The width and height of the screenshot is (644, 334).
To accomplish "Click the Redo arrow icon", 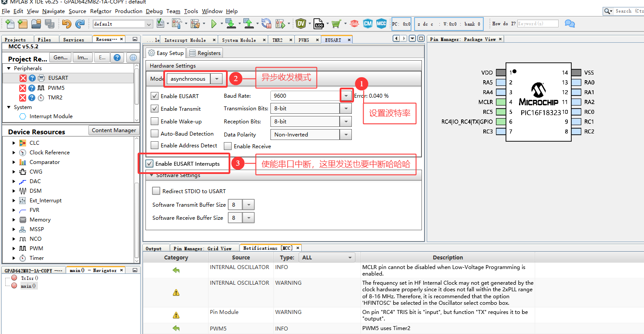I will coord(80,24).
